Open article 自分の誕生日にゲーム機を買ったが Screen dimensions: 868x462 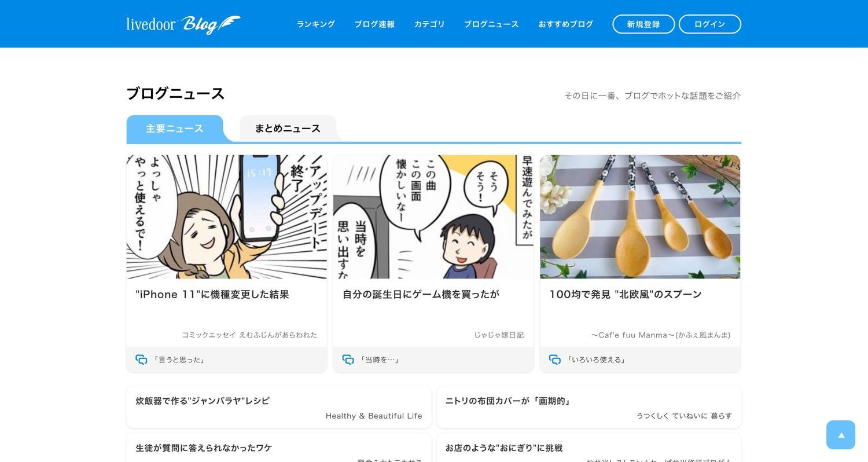point(421,294)
